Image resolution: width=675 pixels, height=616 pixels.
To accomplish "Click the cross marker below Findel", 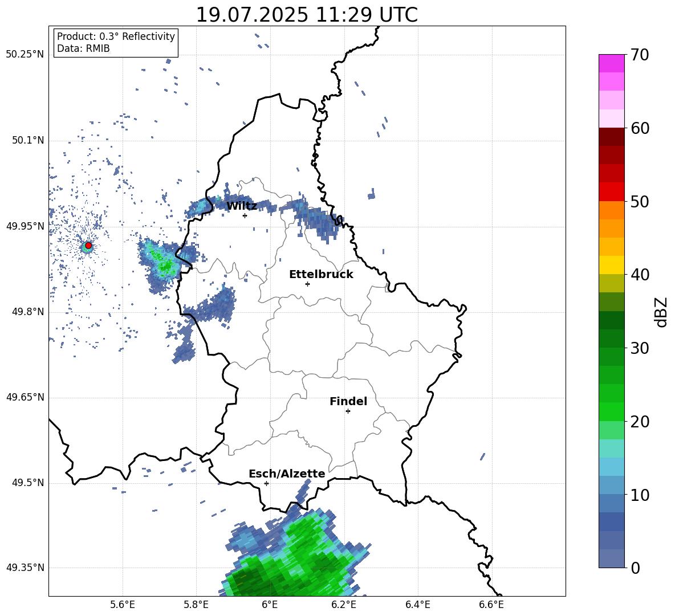I will pyautogui.click(x=348, y=411).
